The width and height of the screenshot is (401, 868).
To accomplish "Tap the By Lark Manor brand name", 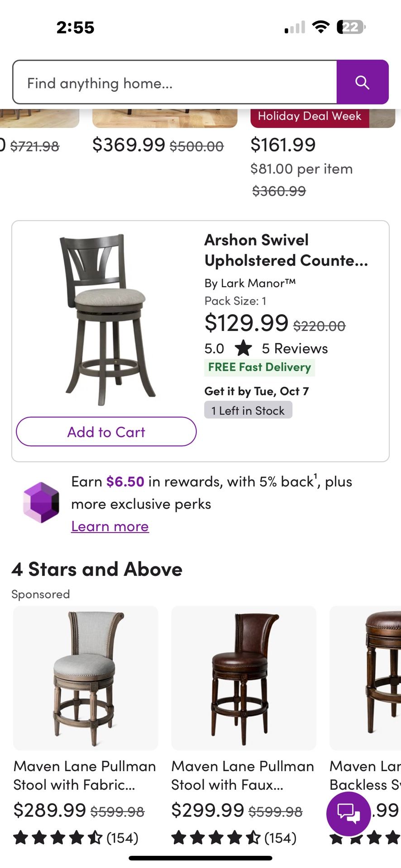I will (x=250, y=283).
